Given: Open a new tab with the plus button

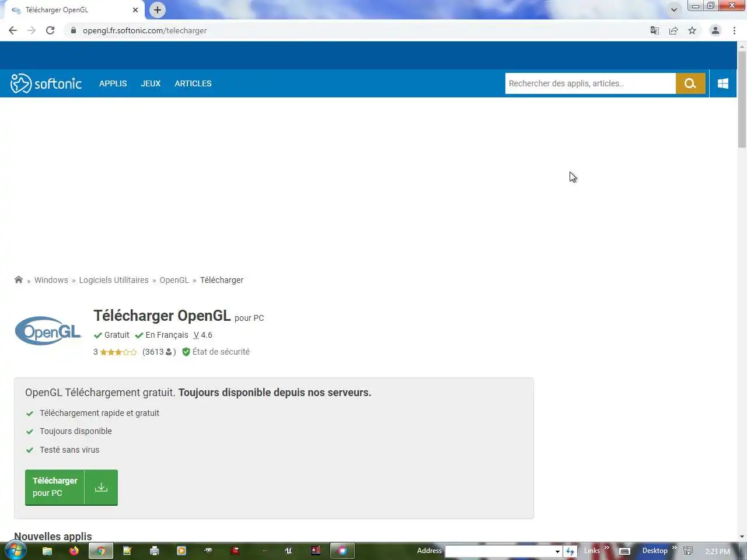Looking at the screenshot, I should coord(158,10).
